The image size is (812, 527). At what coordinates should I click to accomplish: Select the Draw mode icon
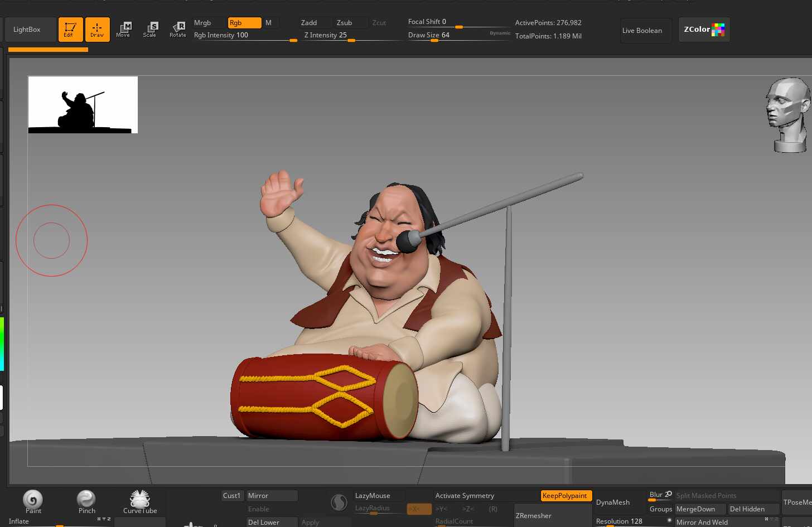97,30
